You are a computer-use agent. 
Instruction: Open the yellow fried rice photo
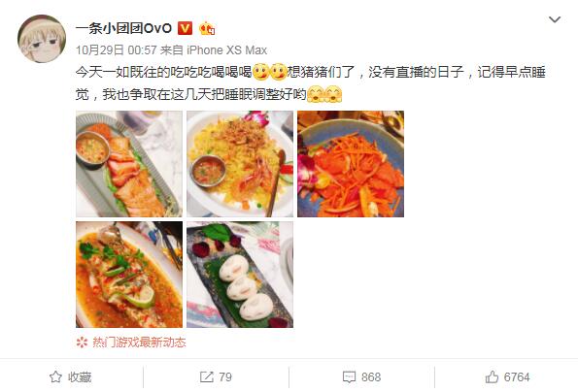[240, 164]
